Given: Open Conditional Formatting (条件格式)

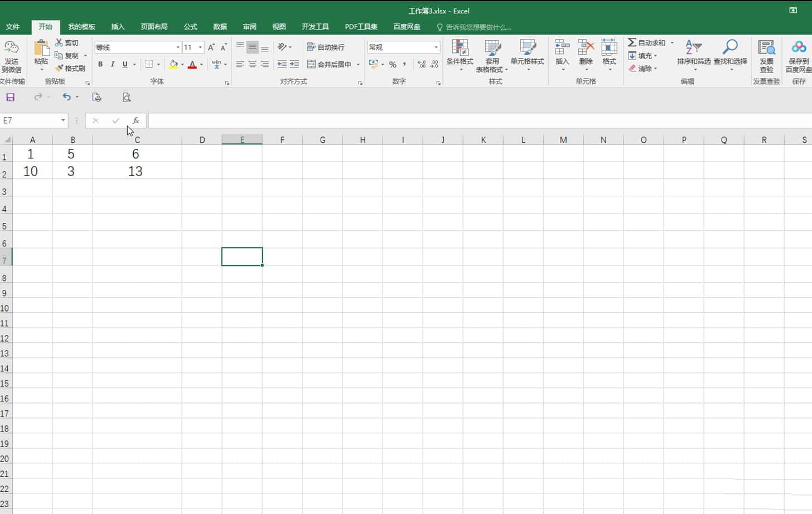Looking at the screenshot, I should [x=460, y=55].
